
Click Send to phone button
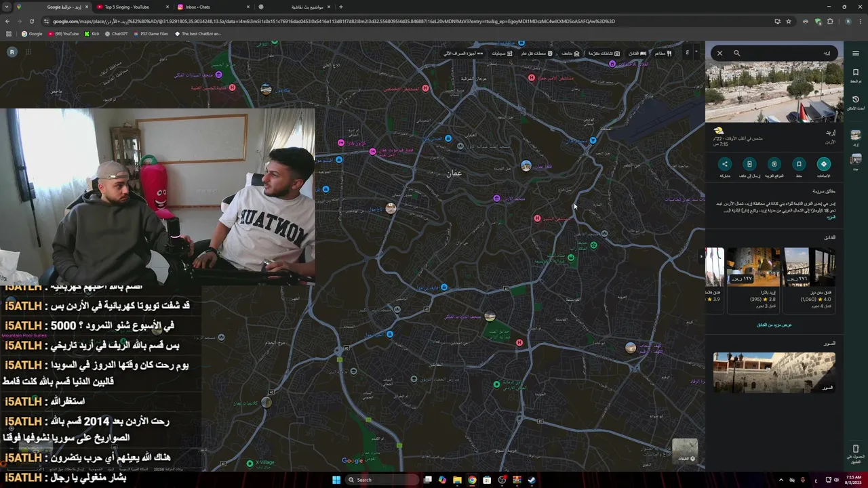[749, 164]
